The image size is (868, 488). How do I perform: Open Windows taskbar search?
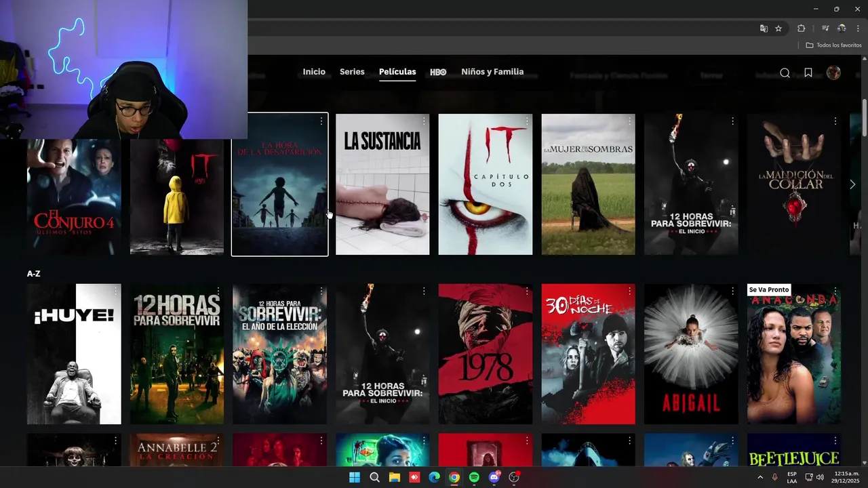click(374, 477)
